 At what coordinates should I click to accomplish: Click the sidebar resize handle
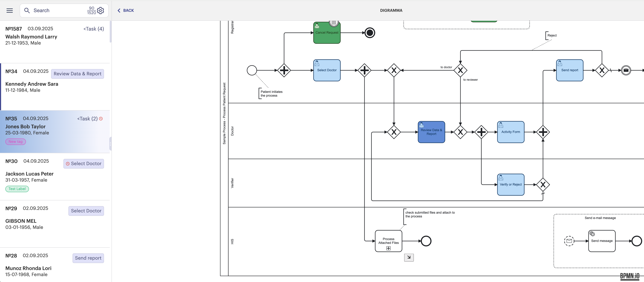pos(110,144)
